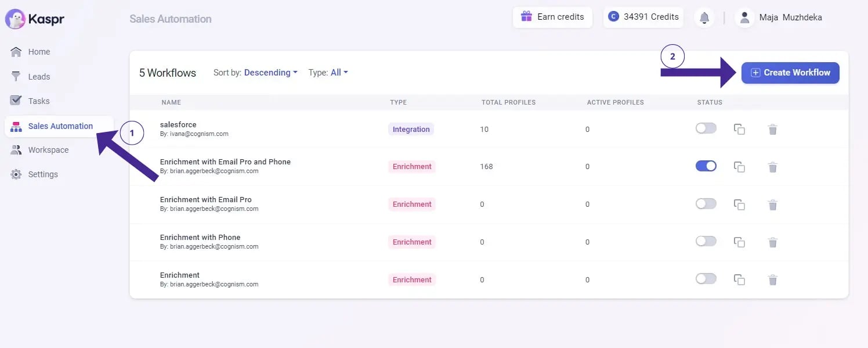
Task: Click the By: ivana@cognism.com text
Action: (x=194, y=134)
